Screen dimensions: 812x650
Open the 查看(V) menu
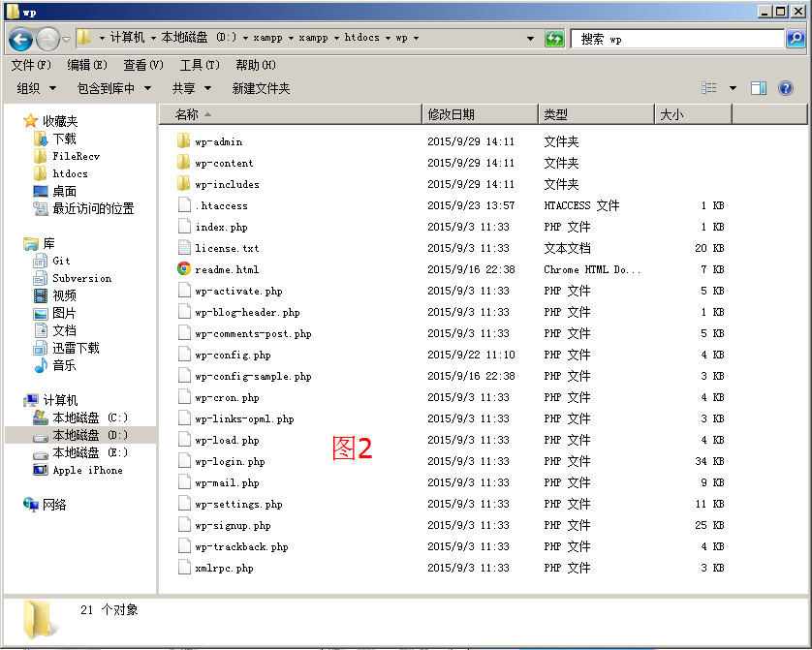coord(143,65)
